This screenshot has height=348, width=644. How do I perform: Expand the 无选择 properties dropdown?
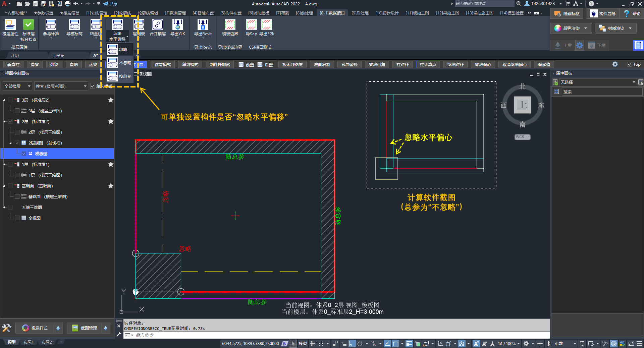click(634, 82)
